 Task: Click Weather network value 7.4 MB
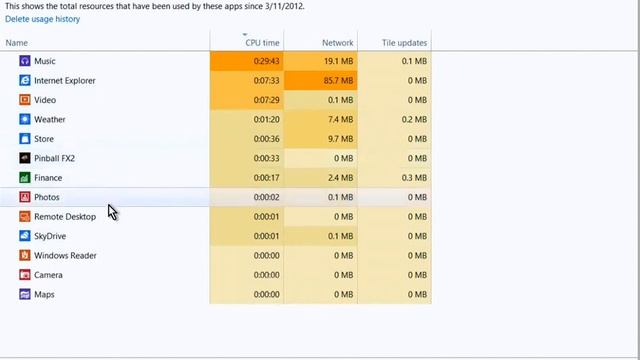coord(340,120)
